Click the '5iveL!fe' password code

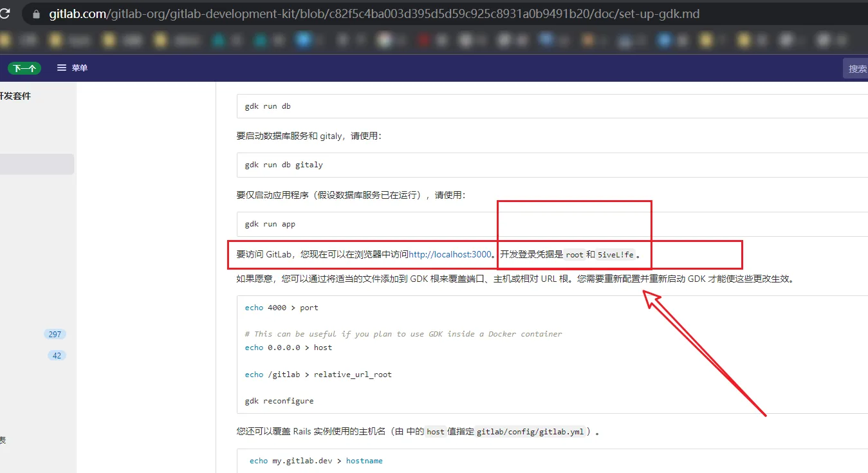coord(615,255)
